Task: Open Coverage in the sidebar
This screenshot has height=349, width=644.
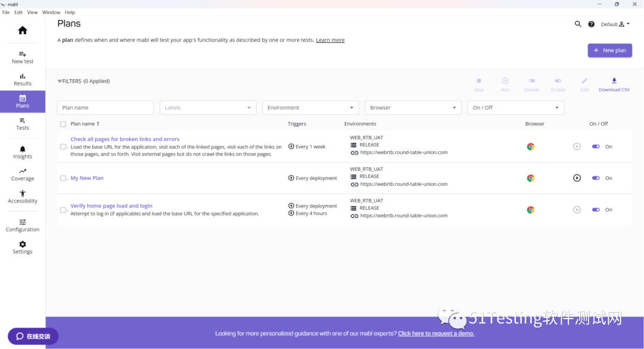Action: click(x=23, y=174)
